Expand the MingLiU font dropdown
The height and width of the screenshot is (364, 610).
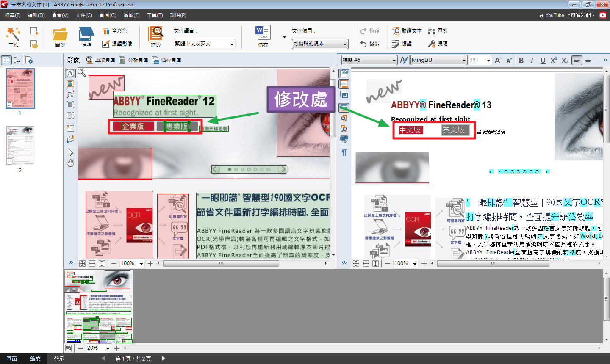click(464, 61)
